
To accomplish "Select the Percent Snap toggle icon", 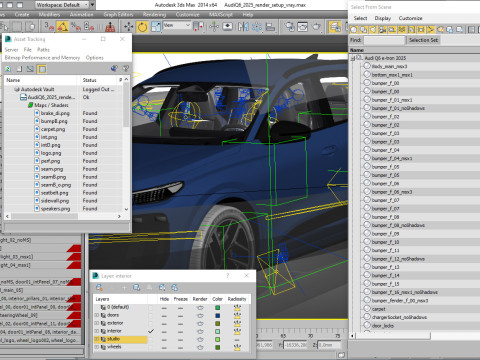I will (x=76, y=27).
